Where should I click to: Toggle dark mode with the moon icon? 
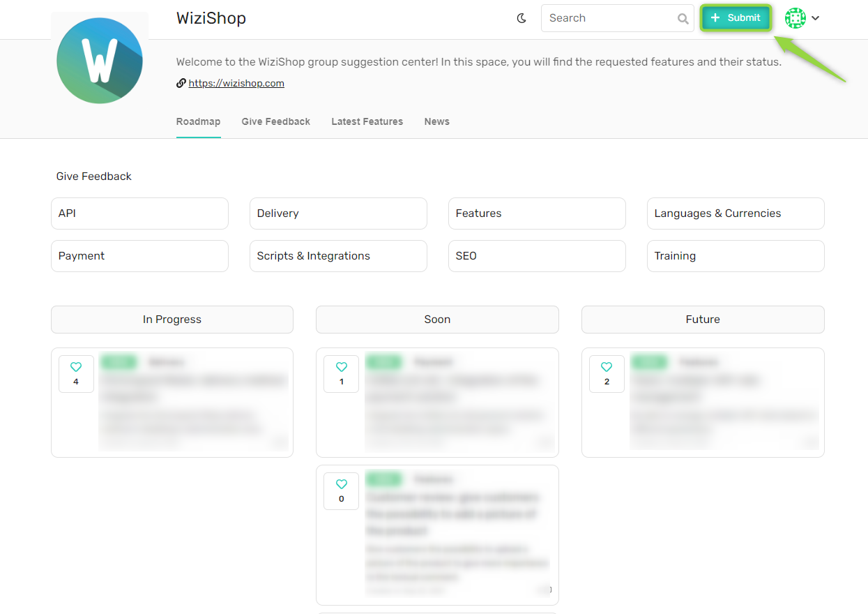[521, 18]
